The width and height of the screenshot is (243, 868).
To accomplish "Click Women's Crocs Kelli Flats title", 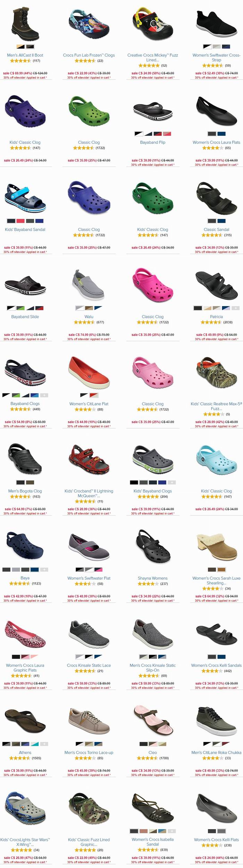I will [217, 840].
